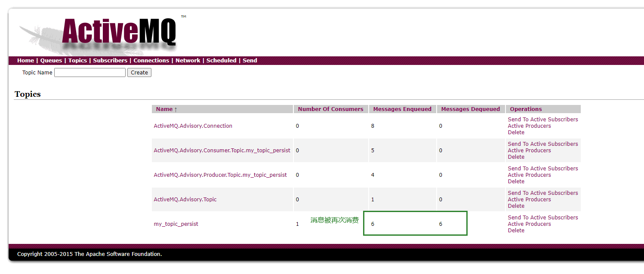This screenshot has width=644, height=274.
Task: Delete the ActiveMQ.Advisory.Connection topic
Action: (x=516, y=132)
